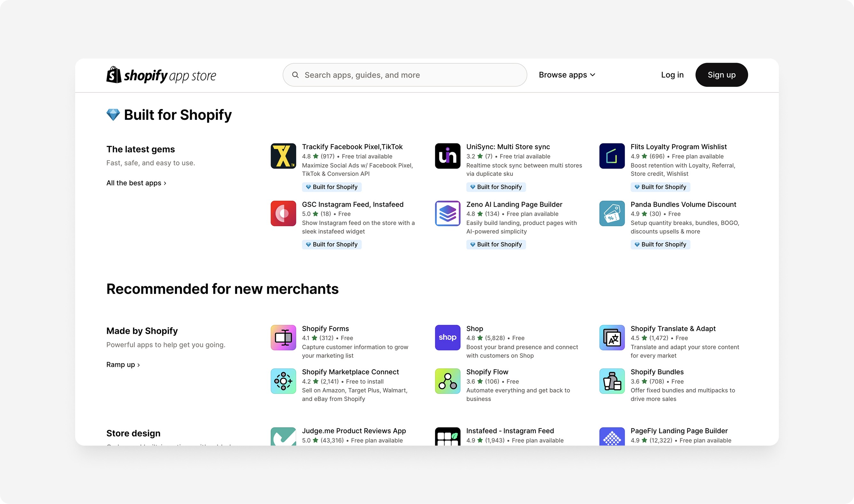
Task: Expand the Browse apps dropdown
Action: click(567, 75)
